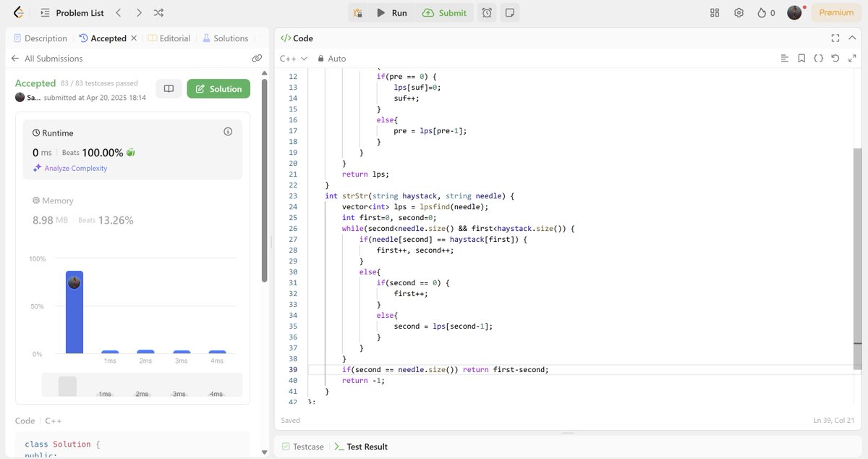Click the runtime info icon
Screen dimensions: 868x459
tap(228, 132)
